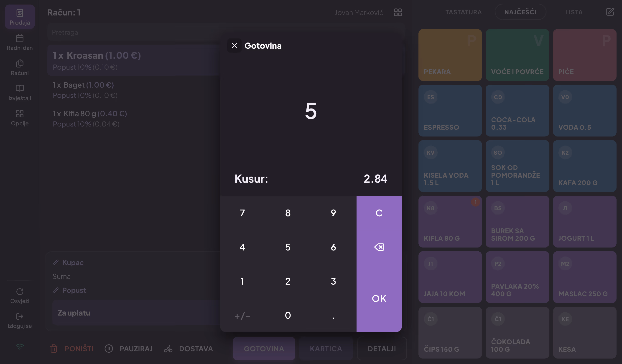Close the Gotovina cash dialog
The image size is (622, 364).
[234, 46]
